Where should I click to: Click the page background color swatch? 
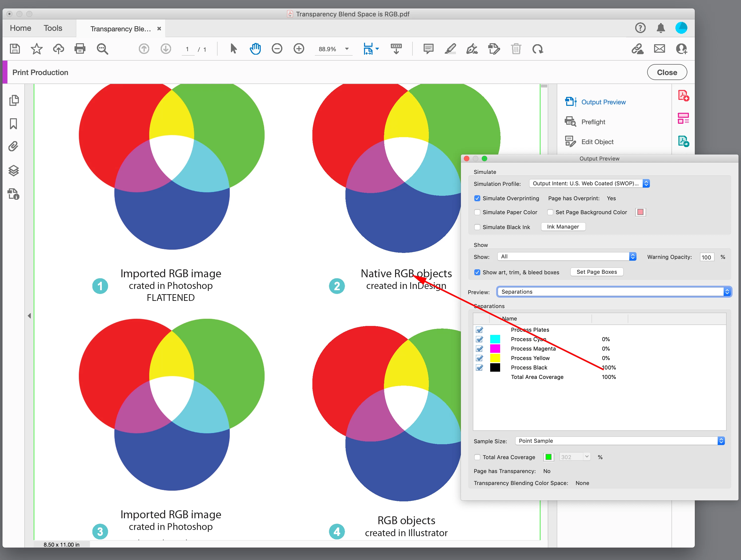(640, 212)
